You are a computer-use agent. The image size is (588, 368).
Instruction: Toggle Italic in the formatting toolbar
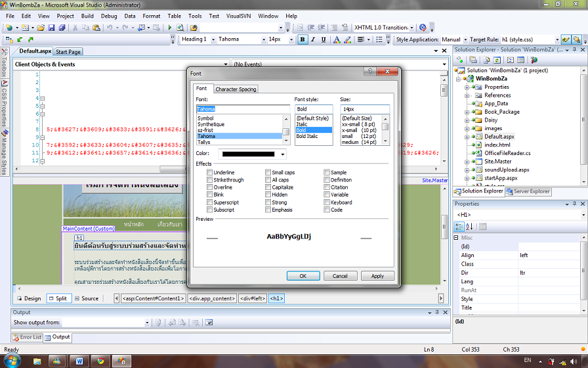[x=313, y=39]
